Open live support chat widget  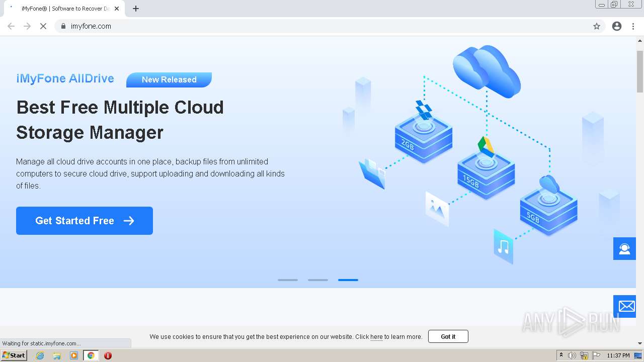(x=624, y=249)
